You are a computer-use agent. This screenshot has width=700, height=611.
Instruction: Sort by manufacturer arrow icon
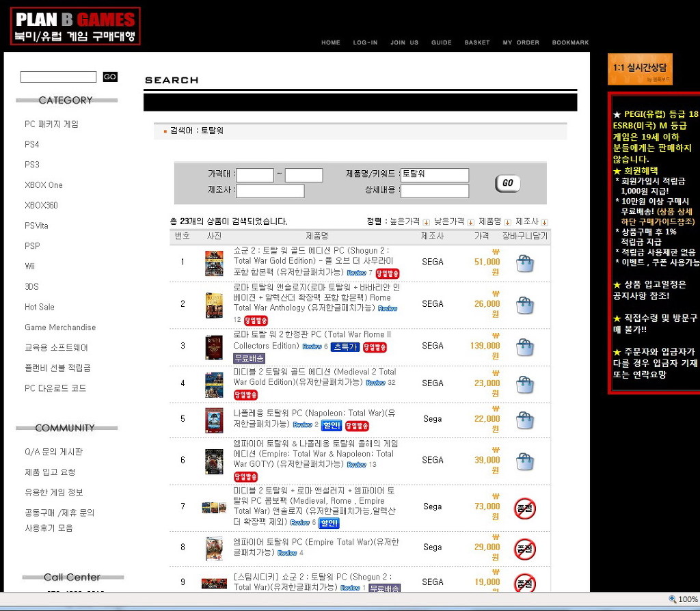[x=545, y=222]
